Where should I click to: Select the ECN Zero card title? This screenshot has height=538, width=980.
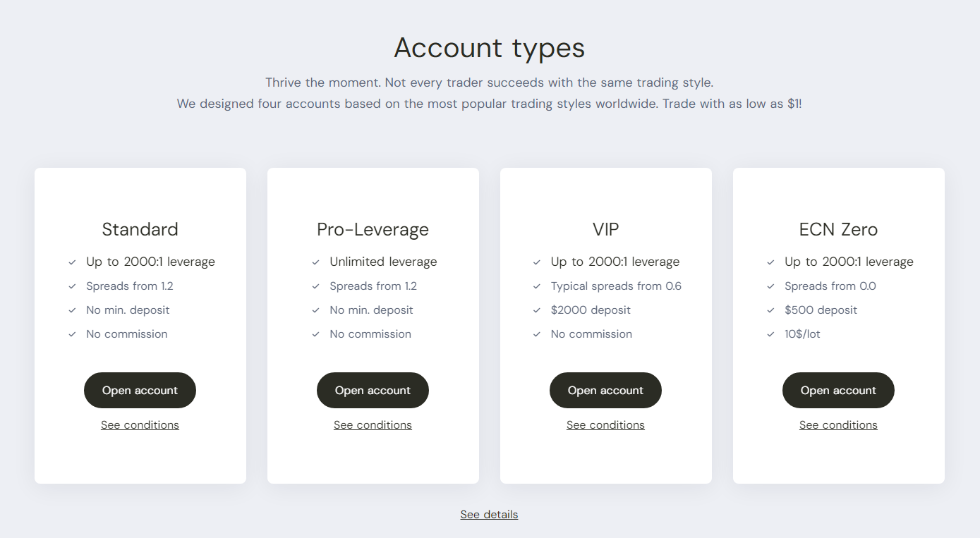[838, 229]
